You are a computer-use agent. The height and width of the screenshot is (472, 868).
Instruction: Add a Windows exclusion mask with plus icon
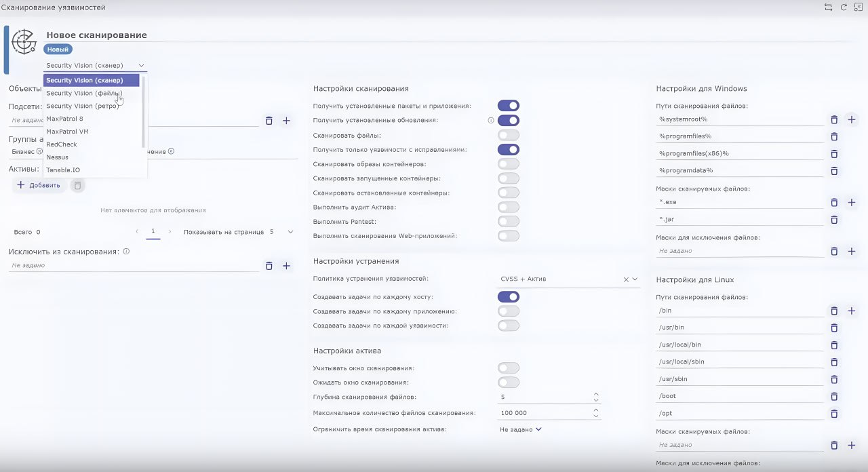coord(852,252)
